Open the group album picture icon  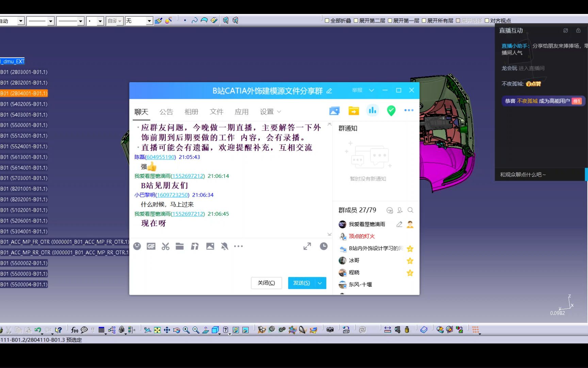pos(334,111)
